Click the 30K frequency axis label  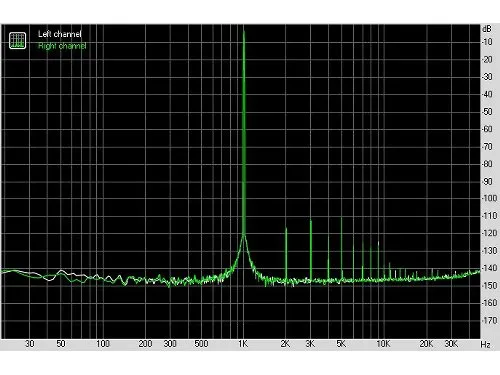(451, 344)
